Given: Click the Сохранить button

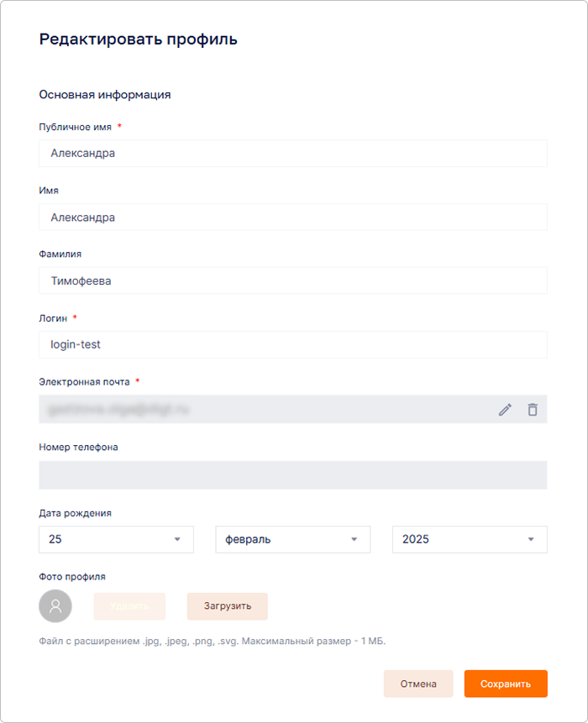Looking at the screenshot, I should [x=506, y=684].
